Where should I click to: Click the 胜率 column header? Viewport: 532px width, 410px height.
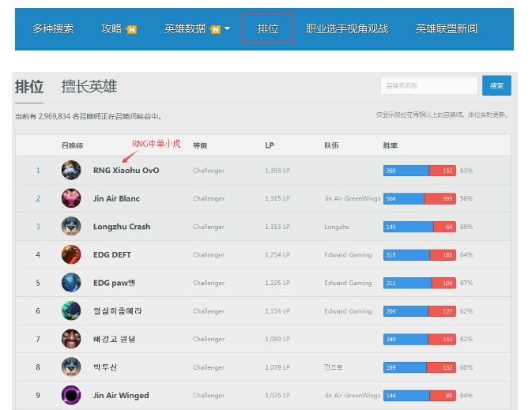391,145
